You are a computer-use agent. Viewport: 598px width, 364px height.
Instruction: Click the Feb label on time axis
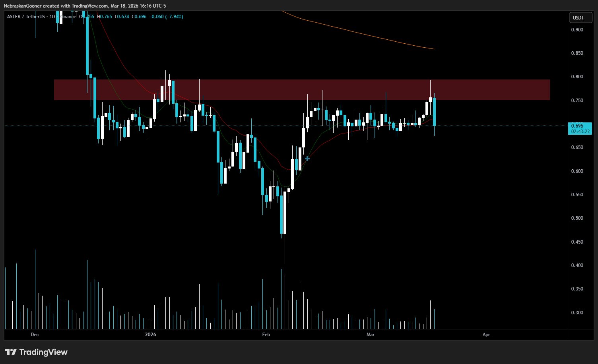click(266, 335)
